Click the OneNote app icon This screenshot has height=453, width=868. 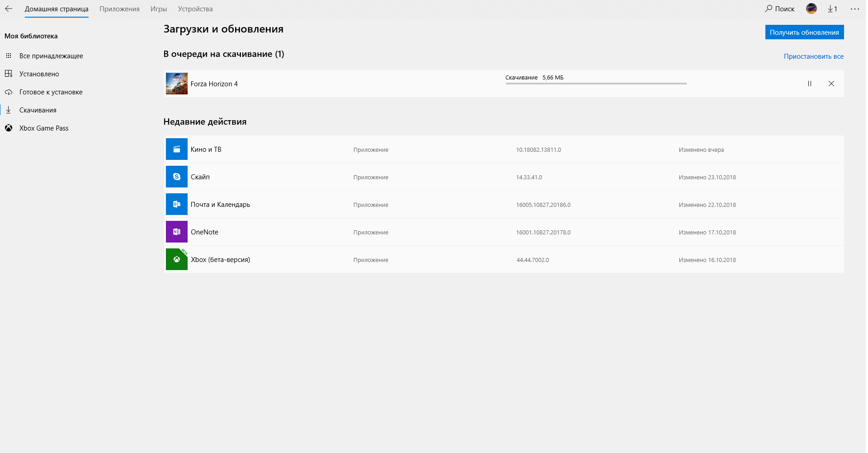click(177, 232)
